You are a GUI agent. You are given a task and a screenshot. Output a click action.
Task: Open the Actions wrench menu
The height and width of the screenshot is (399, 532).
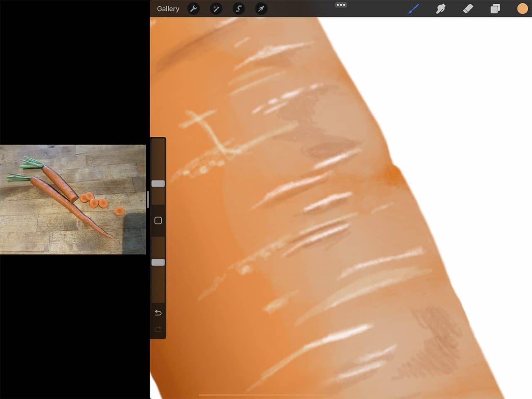tap(194, 8)
